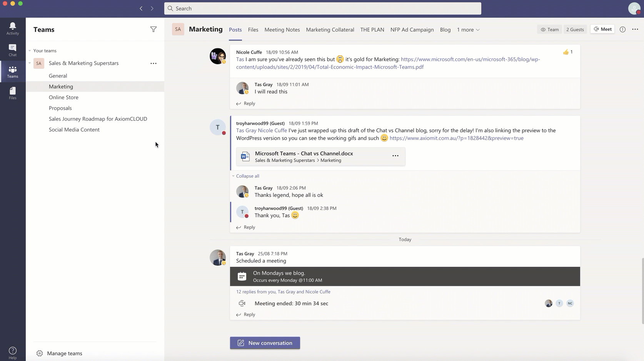Select the Marketing channel
Image resolution: width=644 pixels, height=361 pixels.
(95, 87)
